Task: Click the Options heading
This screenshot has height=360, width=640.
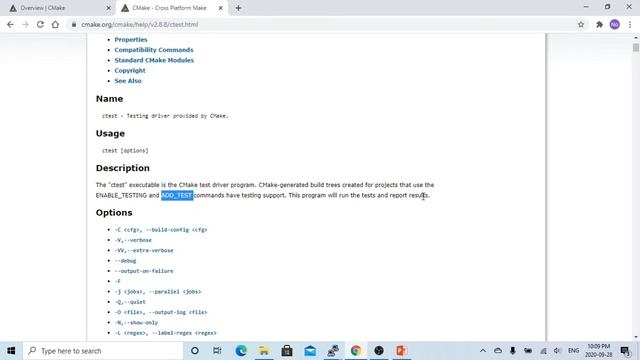Action: click(x=114, y=213)
